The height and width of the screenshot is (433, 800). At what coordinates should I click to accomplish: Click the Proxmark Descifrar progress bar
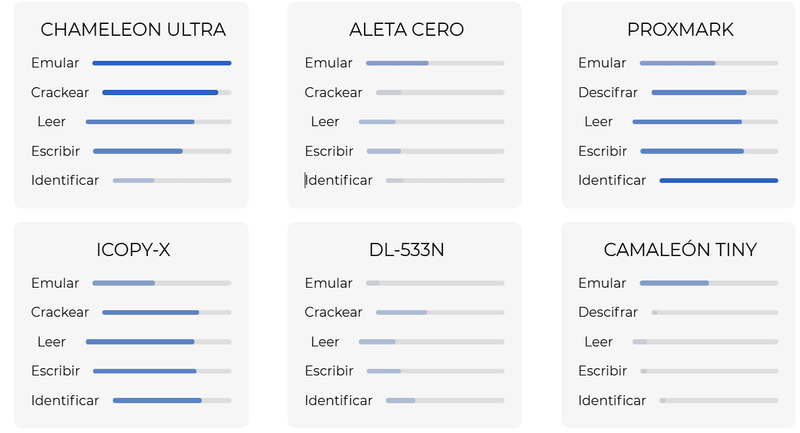715,93
